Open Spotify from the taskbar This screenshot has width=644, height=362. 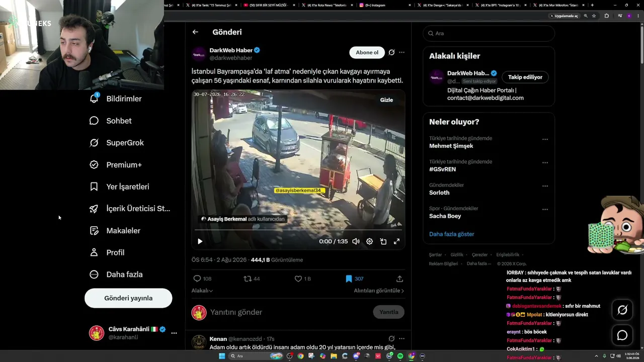400,356
